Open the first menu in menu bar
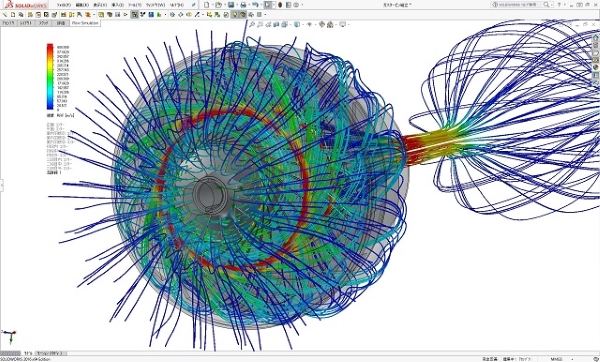Viewport: 600px width, 362px height. click(x=64, y=5)
